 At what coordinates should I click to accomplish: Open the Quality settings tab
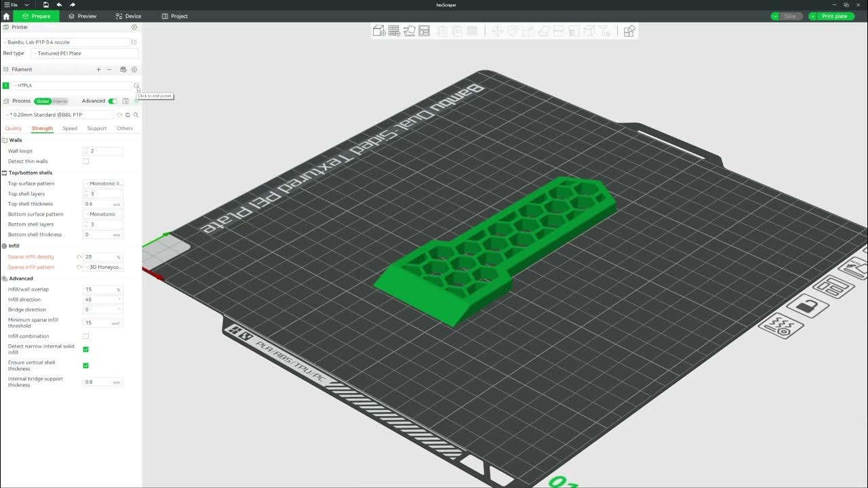14,128
